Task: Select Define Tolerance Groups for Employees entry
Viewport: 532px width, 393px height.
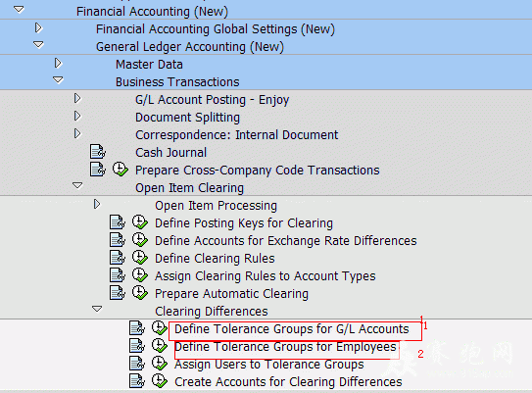Action: 285,347
